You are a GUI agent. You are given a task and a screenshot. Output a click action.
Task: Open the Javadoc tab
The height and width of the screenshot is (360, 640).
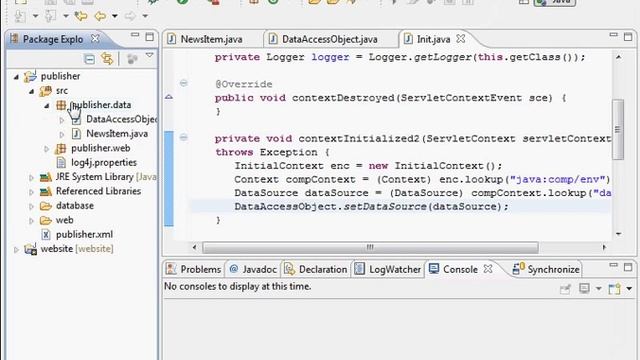(x=253, y=269)
